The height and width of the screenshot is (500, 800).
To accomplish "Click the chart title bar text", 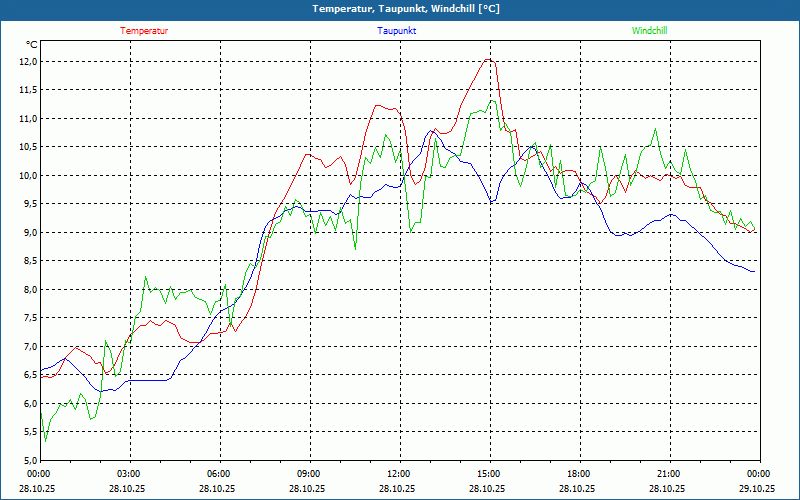I will (x=400, y=9).
